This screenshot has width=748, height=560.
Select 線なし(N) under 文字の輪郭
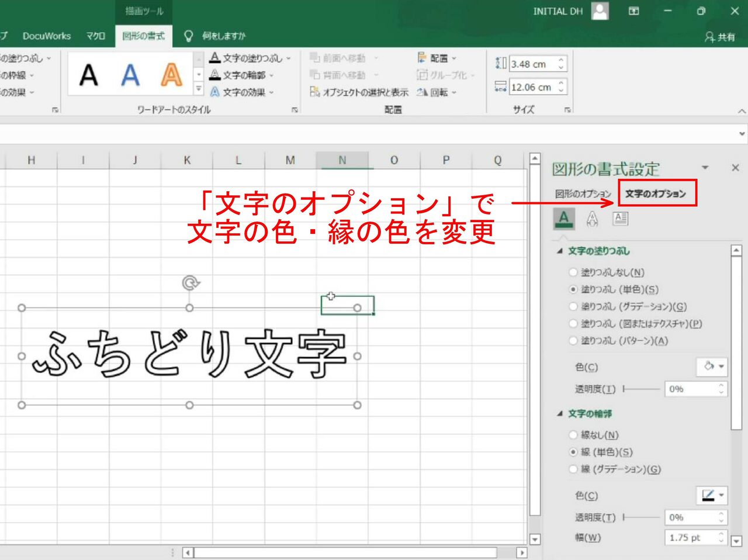point(572,435)
